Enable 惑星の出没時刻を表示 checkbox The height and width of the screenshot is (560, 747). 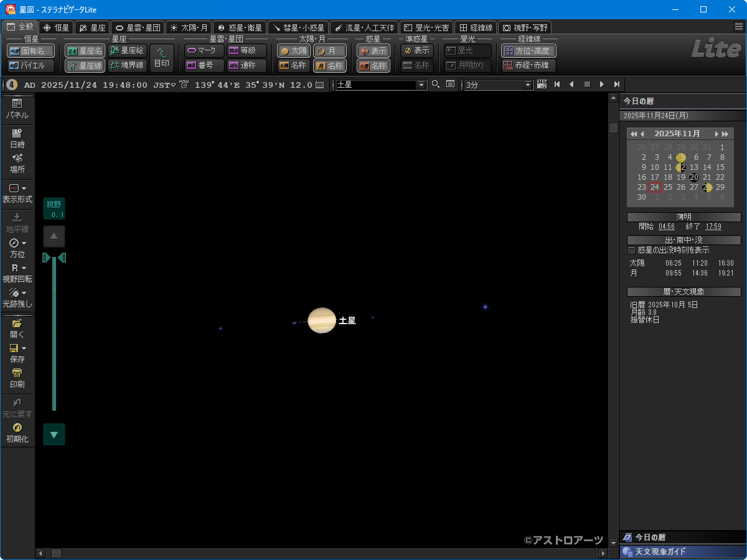tap(631, 250)
